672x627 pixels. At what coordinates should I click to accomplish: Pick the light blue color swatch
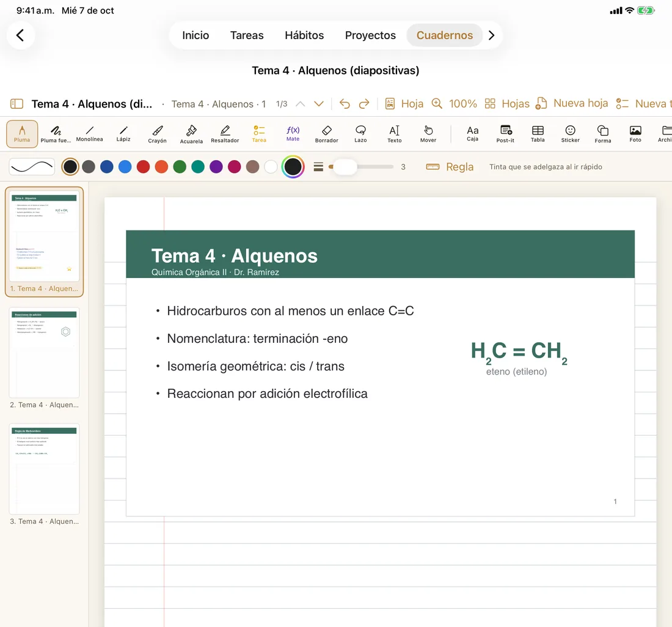125,167
